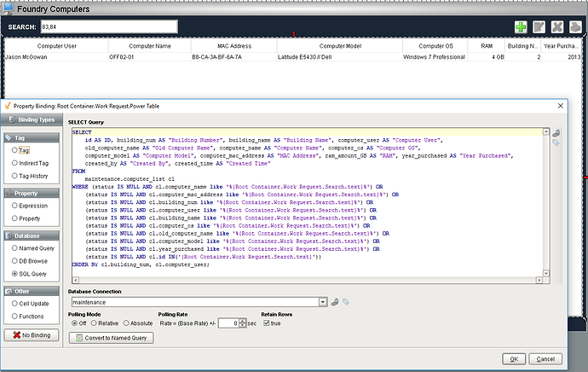Select the Tag binding radio button
588x372 pixels.
click(14, 150)
